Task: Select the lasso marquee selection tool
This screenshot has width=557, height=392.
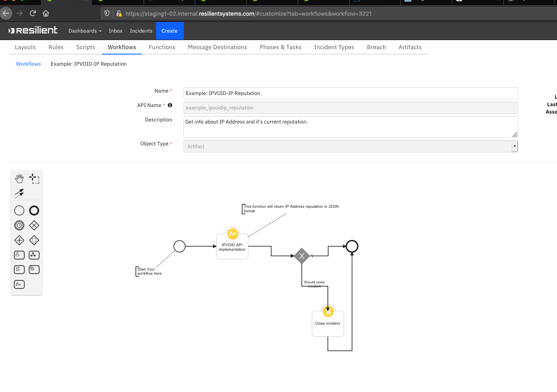Action: coord(34,178)
